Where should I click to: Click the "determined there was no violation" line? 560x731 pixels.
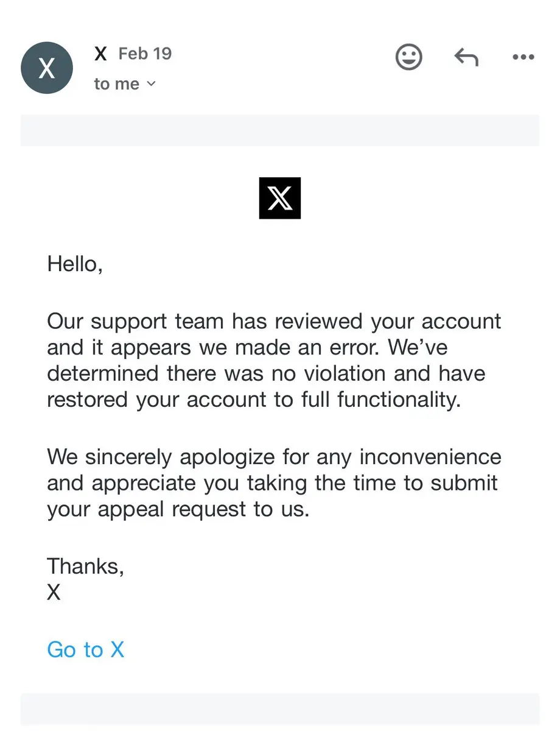pyautogui.click(x=266, y=373)
